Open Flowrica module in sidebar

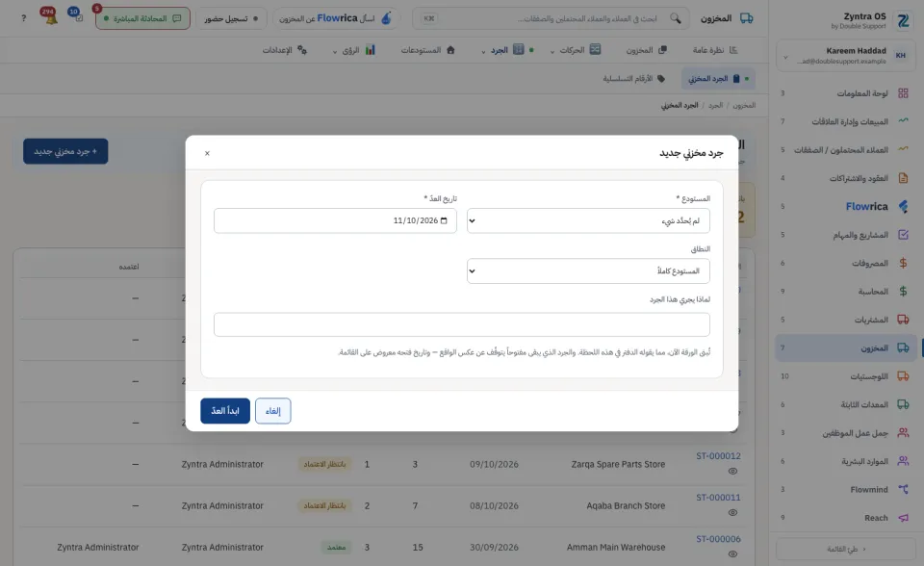pyautogui.click(x=846, y=206)
